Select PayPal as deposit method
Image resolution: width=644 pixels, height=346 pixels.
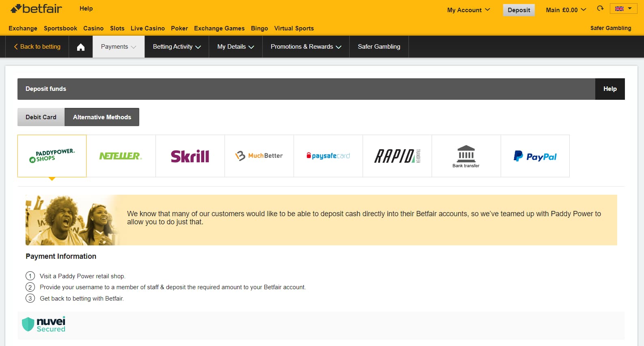tap(535, 156)
